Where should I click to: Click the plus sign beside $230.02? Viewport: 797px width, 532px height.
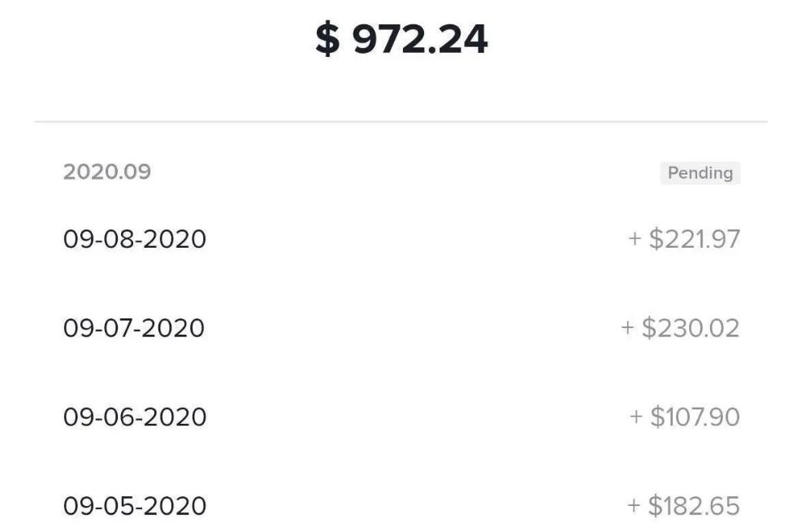[x=627, y=328]
